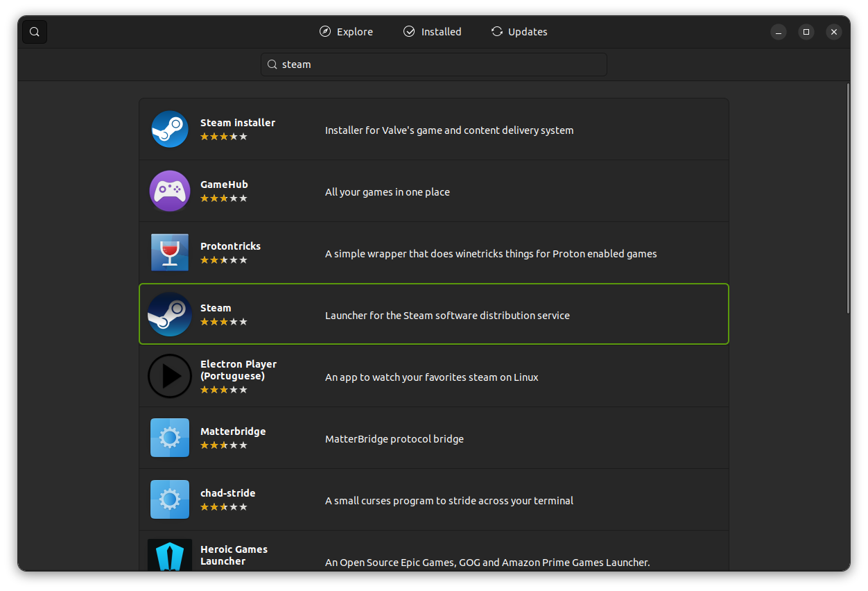
Task: Open the Steam installer app icon
Action: 170,129
